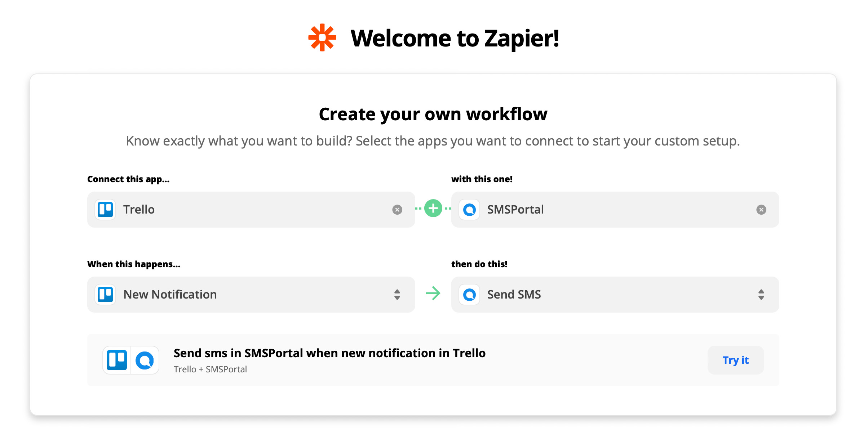Open the New Notification trigger dropdown
Viewport: 868px width, 448px height.
pyautogui.click(x=251, y=295)
